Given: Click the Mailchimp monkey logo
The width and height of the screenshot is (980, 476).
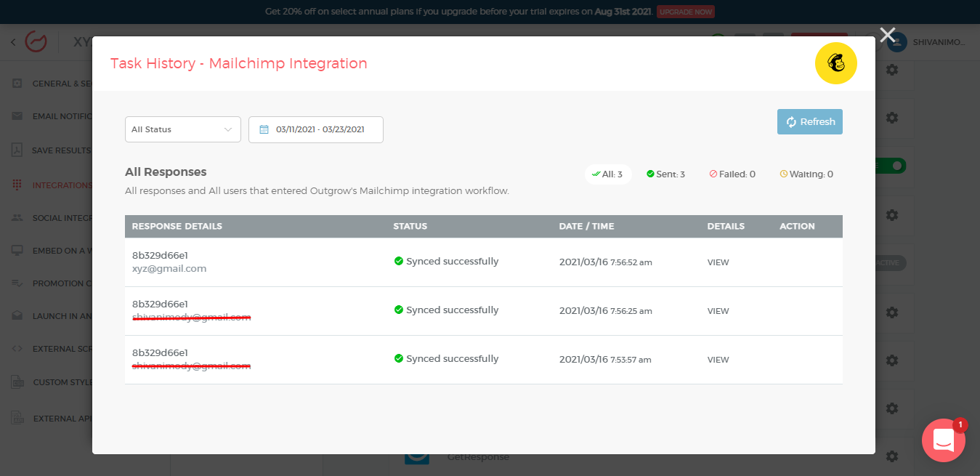Looking at the screenshot, I should [x=836, y=63].
